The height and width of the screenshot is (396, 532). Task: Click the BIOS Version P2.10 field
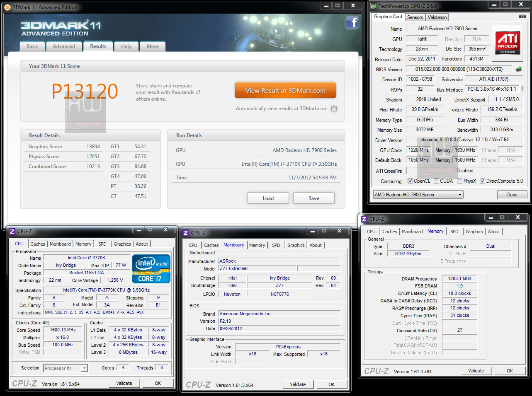(279, 321)
